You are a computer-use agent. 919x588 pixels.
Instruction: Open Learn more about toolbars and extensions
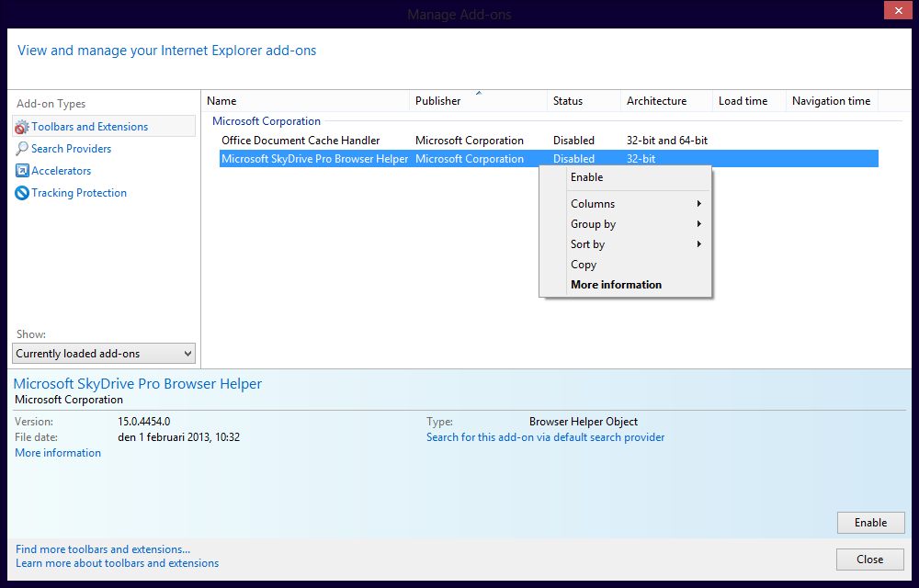pos(118,563)
